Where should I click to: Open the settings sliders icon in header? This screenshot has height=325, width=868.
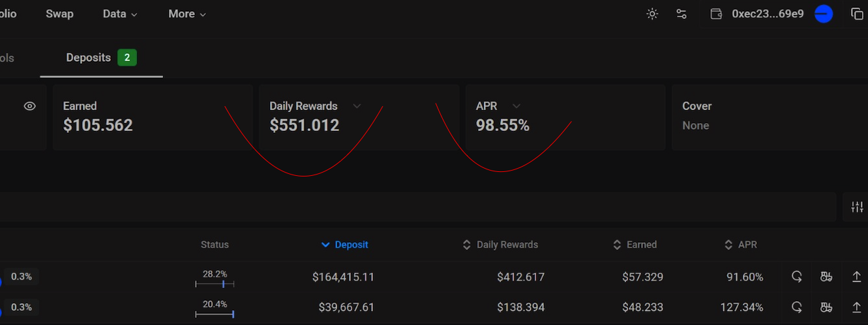click(681, 14)
